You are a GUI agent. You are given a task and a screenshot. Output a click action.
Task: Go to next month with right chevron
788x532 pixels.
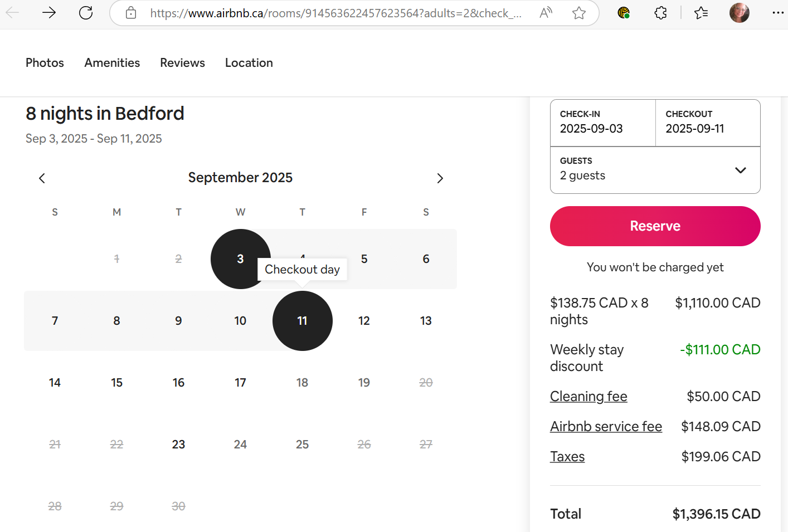click(x=440, y=178)
